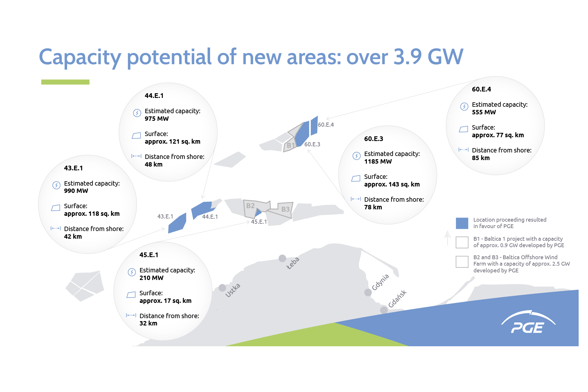Click the '42 km' distance value
The image size is (588, 392).
click(73, 237)
